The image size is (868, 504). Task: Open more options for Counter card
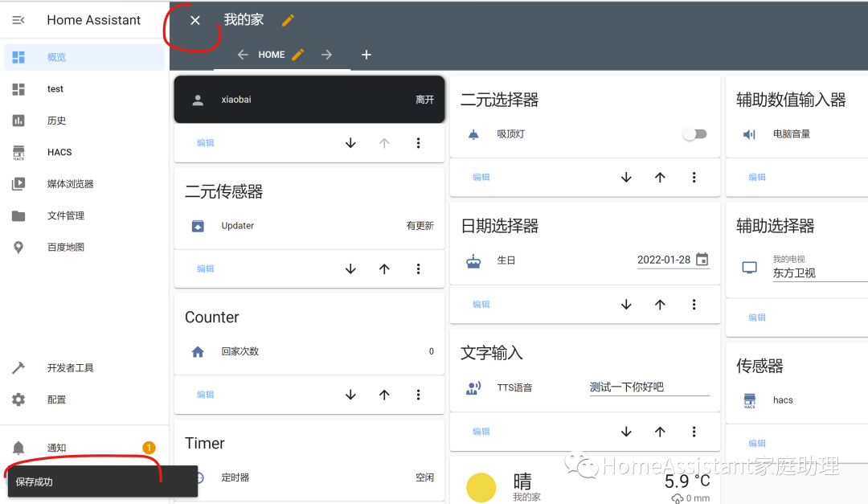(418, 395)
